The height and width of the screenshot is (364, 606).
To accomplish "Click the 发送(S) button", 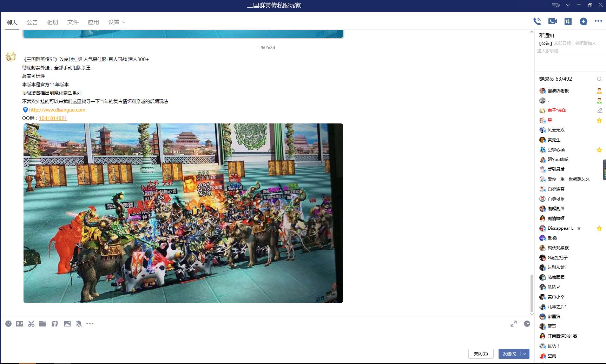I will 509,354.
